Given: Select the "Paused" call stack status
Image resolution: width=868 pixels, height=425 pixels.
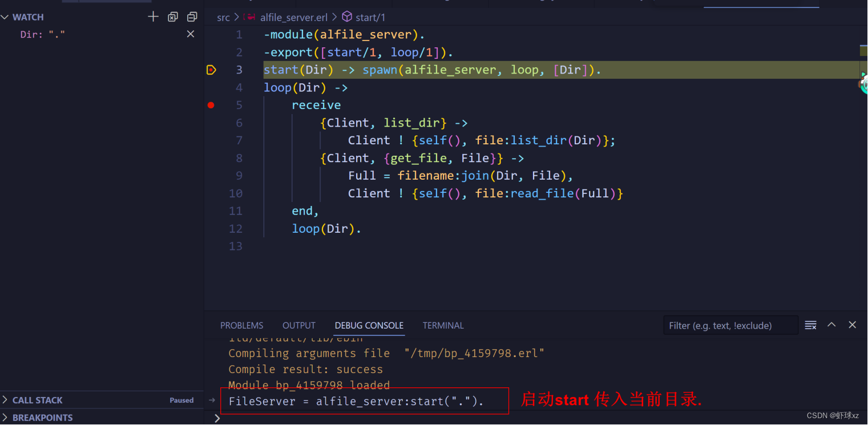Looking at the screenshot, I should tap(181, 400).
